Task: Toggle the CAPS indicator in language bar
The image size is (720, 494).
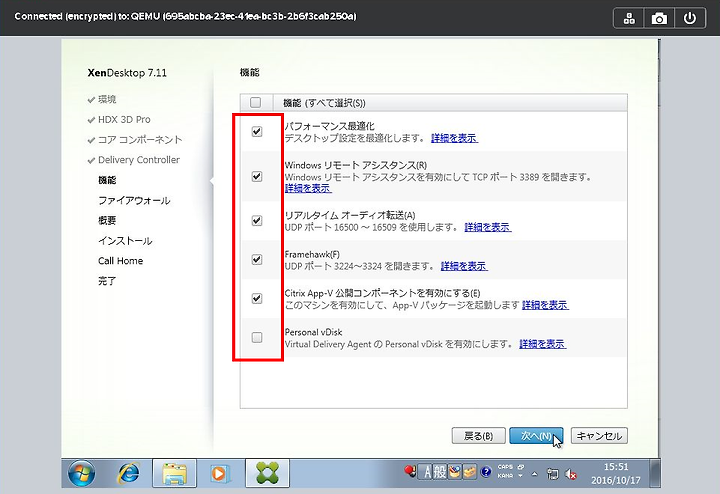Action: click(x=505, y=467)
